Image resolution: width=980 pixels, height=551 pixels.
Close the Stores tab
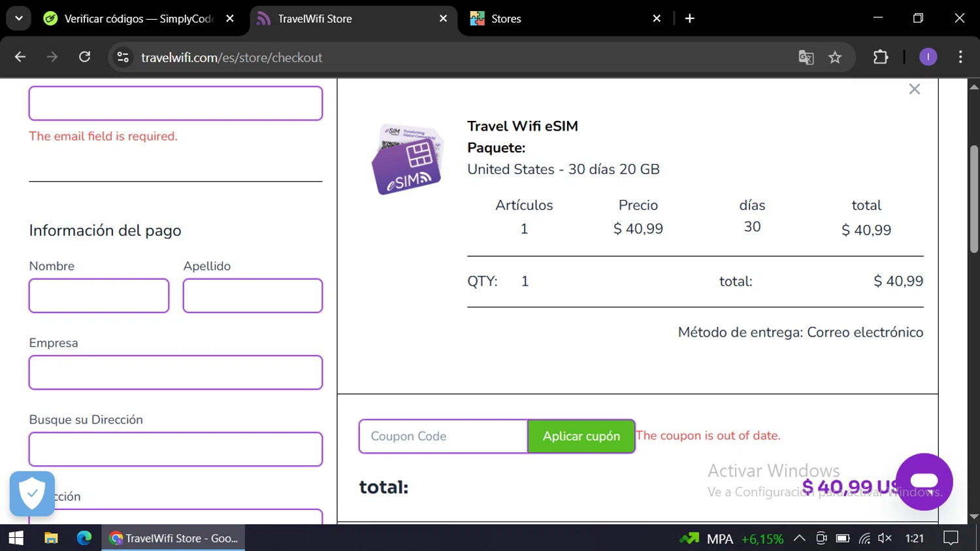point(657,19)
